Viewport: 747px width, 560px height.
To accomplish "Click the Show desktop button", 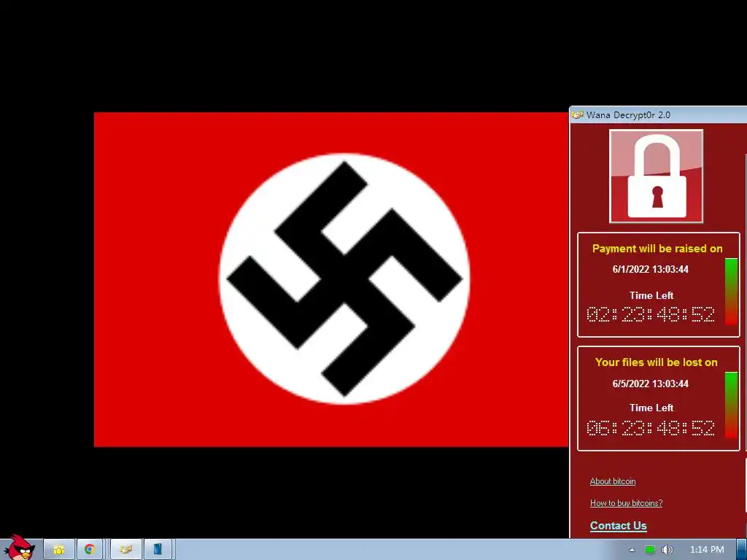I will coord(742,550).
